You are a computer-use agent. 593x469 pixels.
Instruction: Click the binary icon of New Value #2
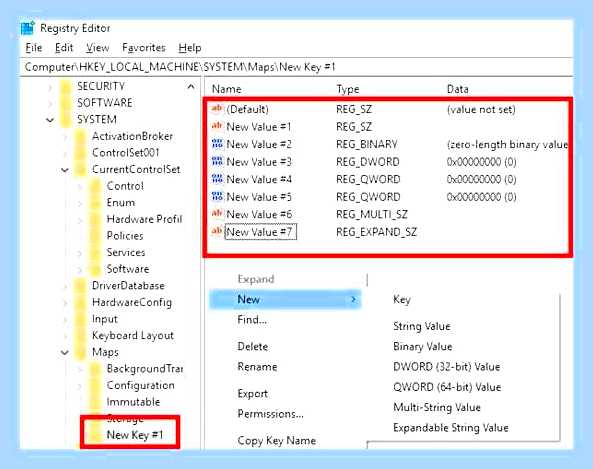(217, 144)
